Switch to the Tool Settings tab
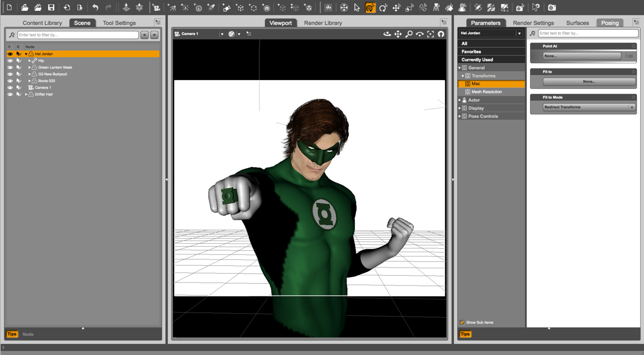The width and height of the screenshot is (644, 355). click(119, 23)
